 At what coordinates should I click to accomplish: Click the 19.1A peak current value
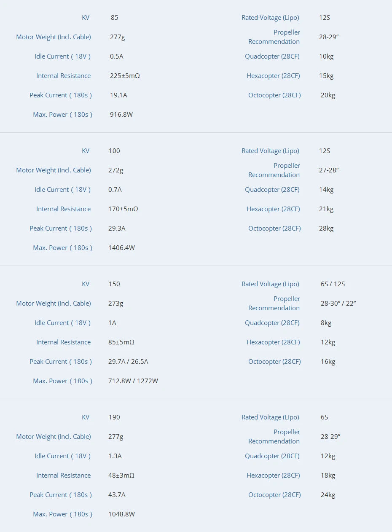[x=118, y=95]
